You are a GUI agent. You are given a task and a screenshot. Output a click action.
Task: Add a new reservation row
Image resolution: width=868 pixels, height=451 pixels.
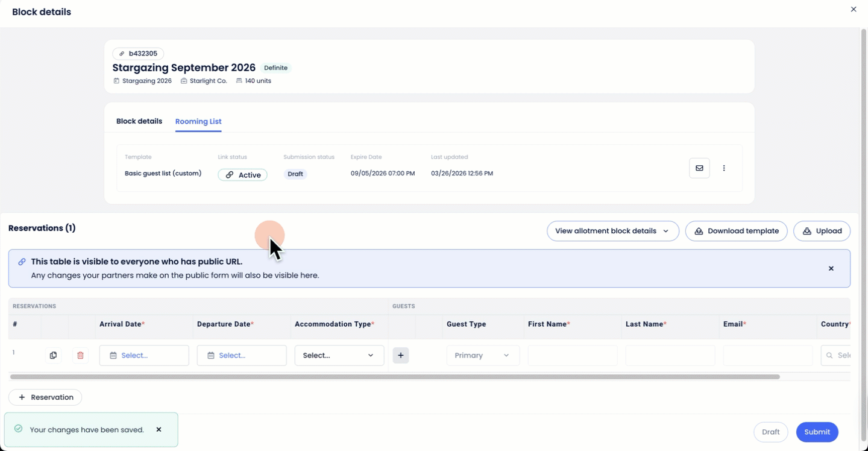click(x=45, y=397)
